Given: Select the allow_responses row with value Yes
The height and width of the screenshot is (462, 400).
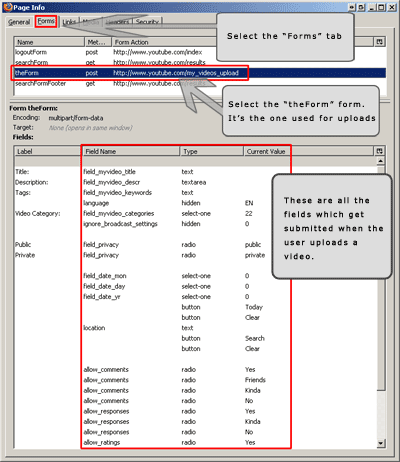Looking at the screenshot, I should 195,411.
